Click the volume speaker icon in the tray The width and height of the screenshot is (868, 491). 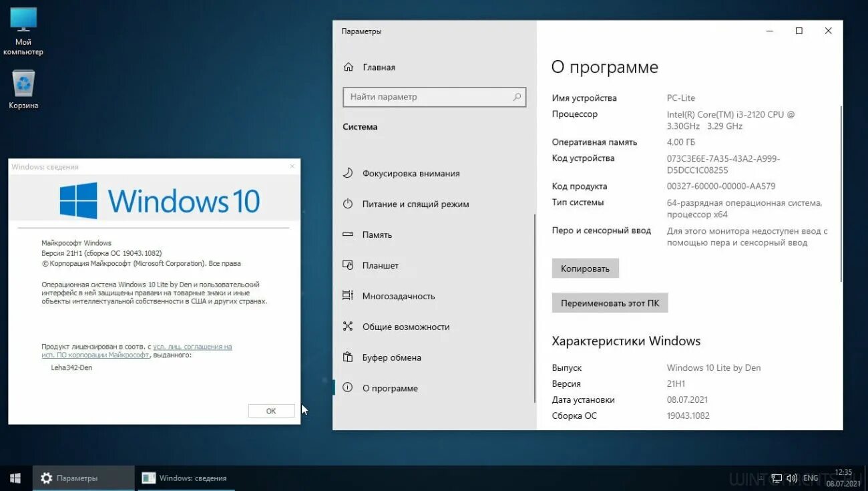792,478
